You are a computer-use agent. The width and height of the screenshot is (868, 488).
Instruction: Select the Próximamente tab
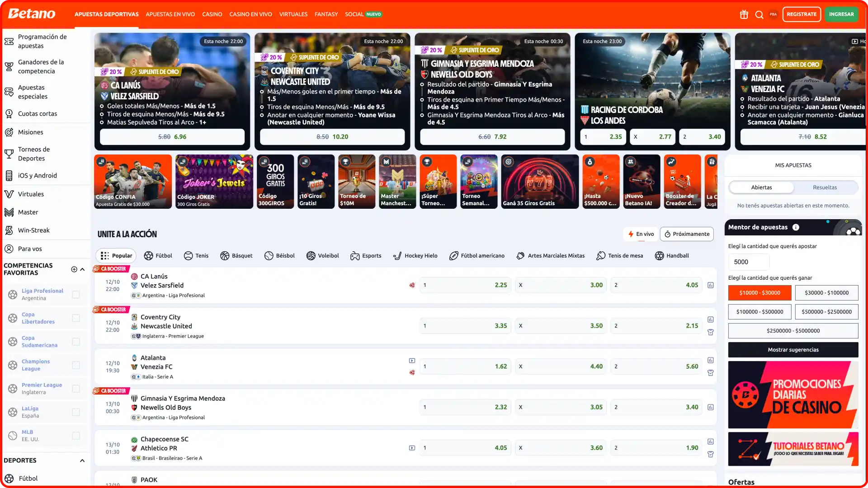(x=687, y=234)
